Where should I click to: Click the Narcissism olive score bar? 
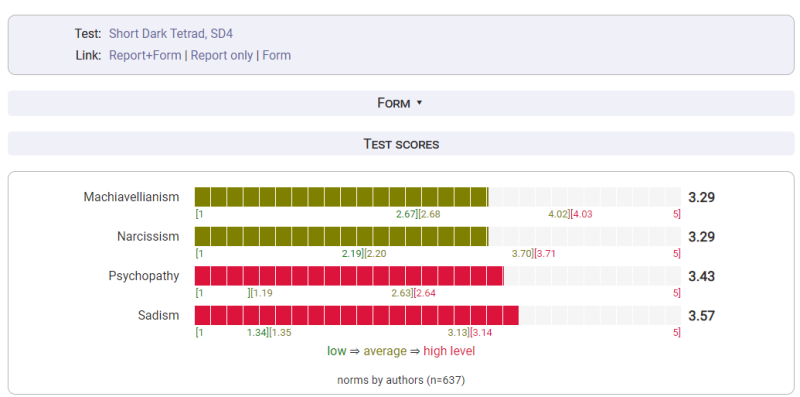point(341,236)
